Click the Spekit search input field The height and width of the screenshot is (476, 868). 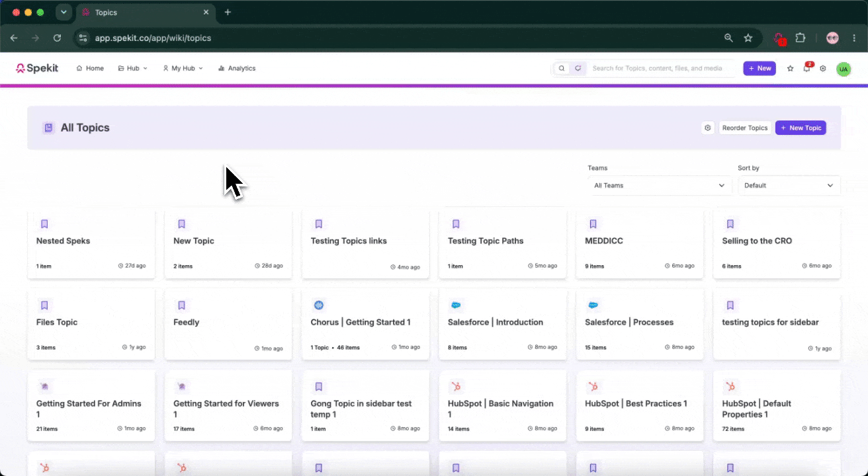662,68
